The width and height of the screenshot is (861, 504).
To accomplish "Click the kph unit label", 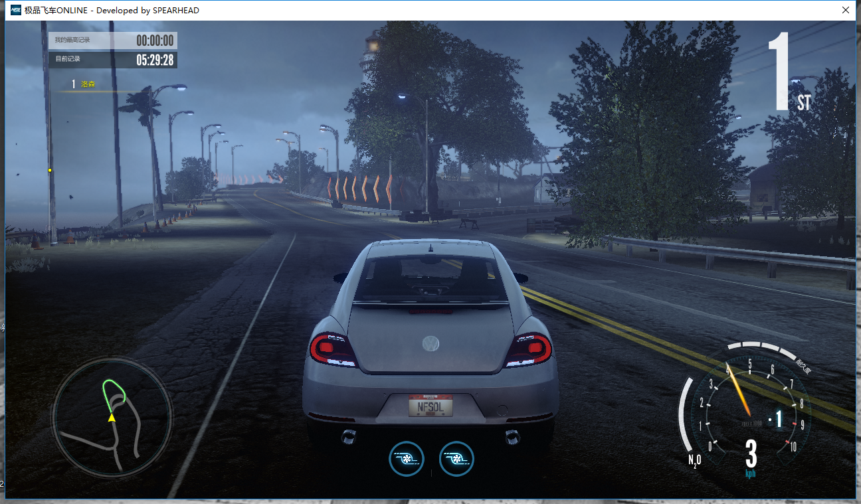I will [751, 474].
